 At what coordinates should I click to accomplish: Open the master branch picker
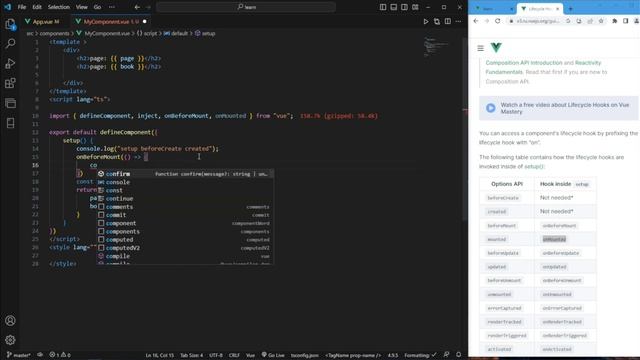pyautogui.click(x=19, y=355)
